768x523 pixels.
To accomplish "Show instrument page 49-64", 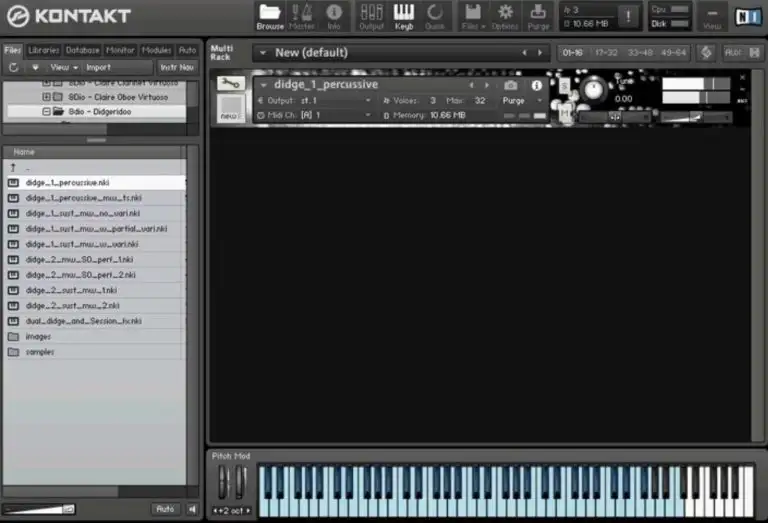I will [673, 52].
